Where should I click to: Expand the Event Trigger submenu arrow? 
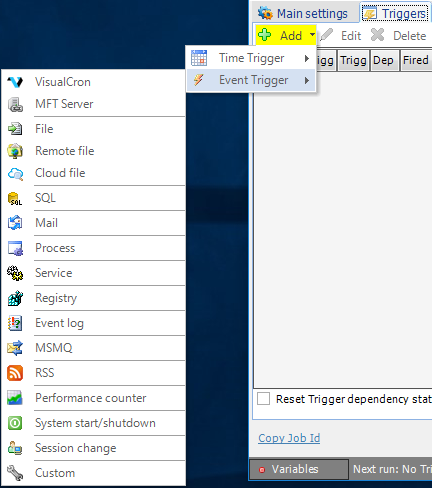point(307,80)
